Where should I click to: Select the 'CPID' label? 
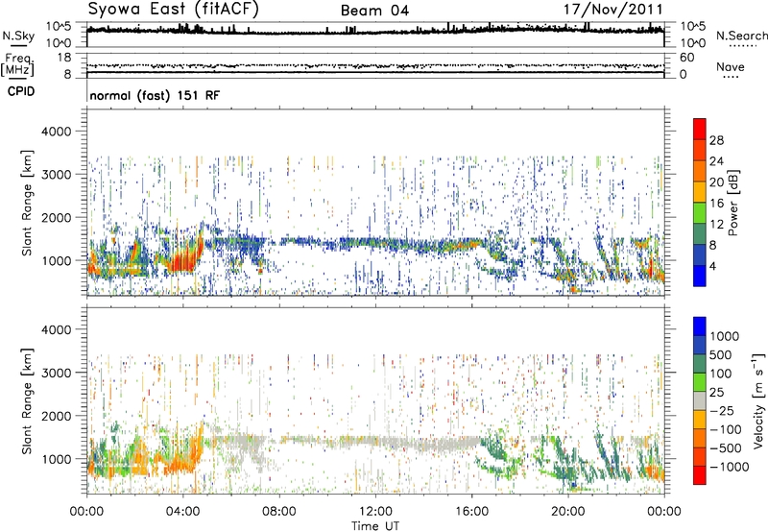pyautogui.click(x=21, y=91)
